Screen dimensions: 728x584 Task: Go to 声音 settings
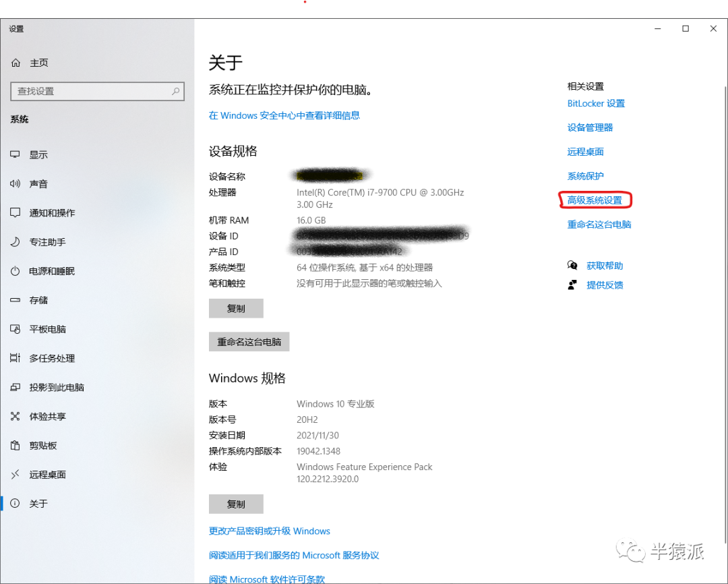[x=97, y=184]
